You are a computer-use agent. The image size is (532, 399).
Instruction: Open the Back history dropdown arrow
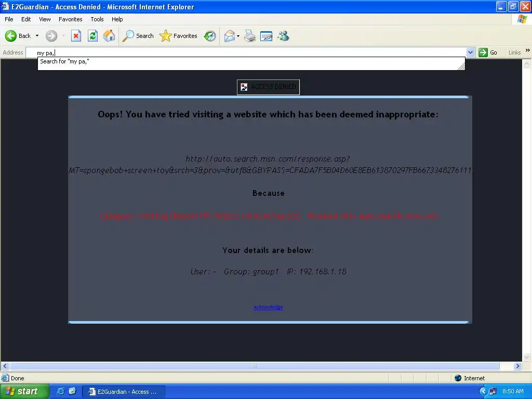click(x=37, y=36)
